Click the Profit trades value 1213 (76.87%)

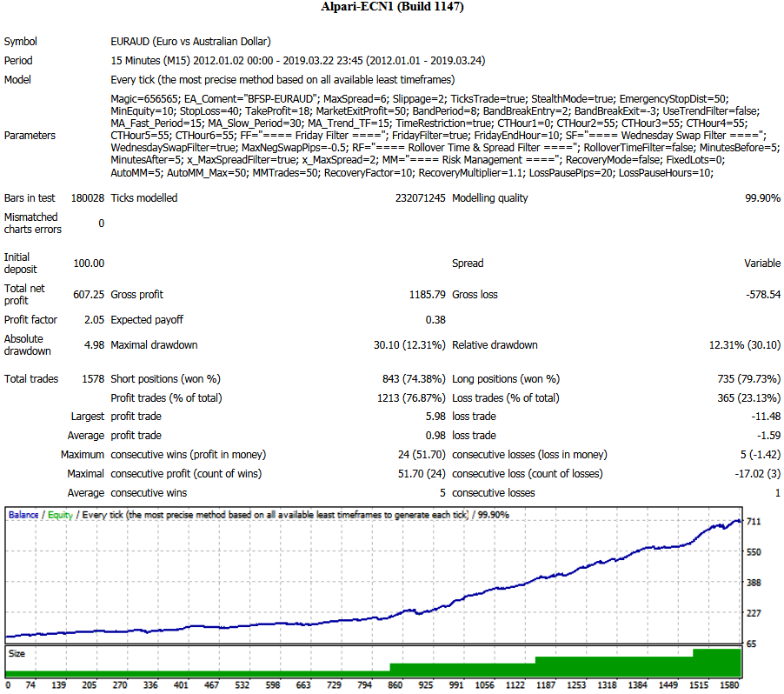(411, 398)
